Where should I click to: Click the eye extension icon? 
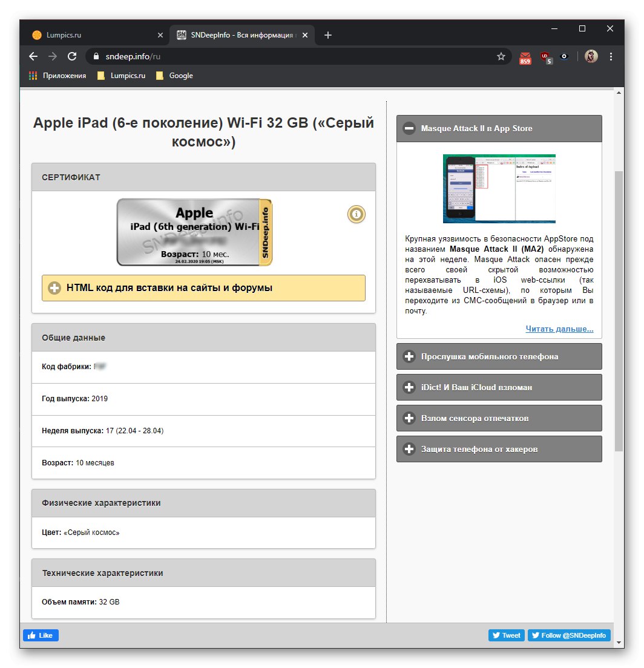(x=564, y=57)
